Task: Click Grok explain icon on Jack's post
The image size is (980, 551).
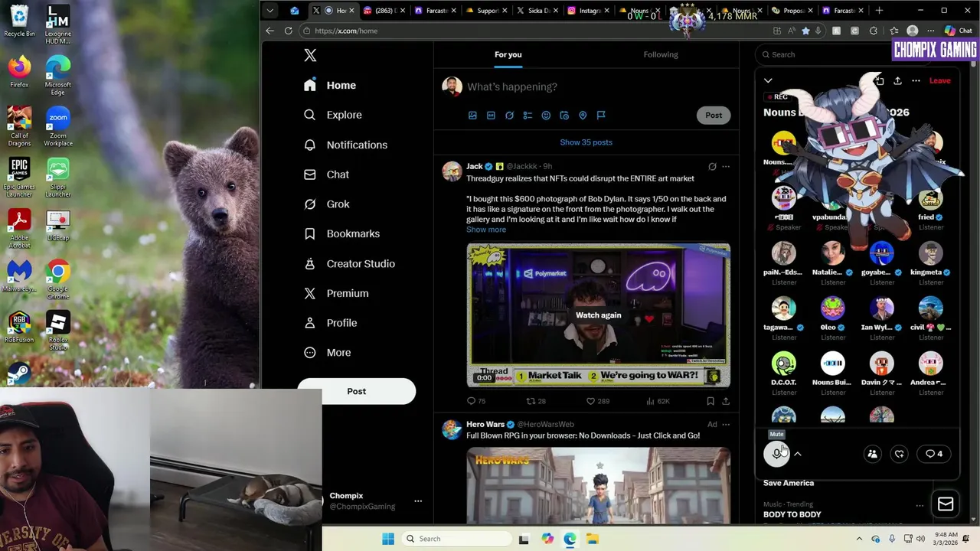Action: click(x=712, y=166)
